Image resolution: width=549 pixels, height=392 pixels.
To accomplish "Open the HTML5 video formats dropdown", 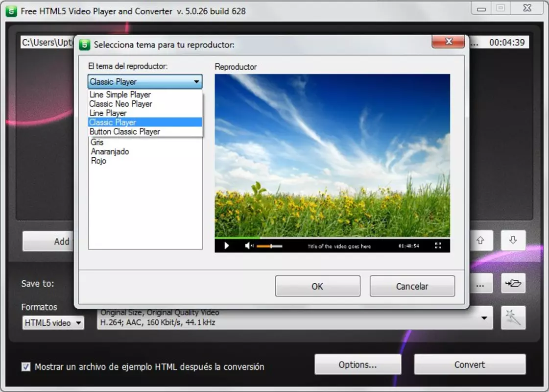I will (x=53, y=322).
